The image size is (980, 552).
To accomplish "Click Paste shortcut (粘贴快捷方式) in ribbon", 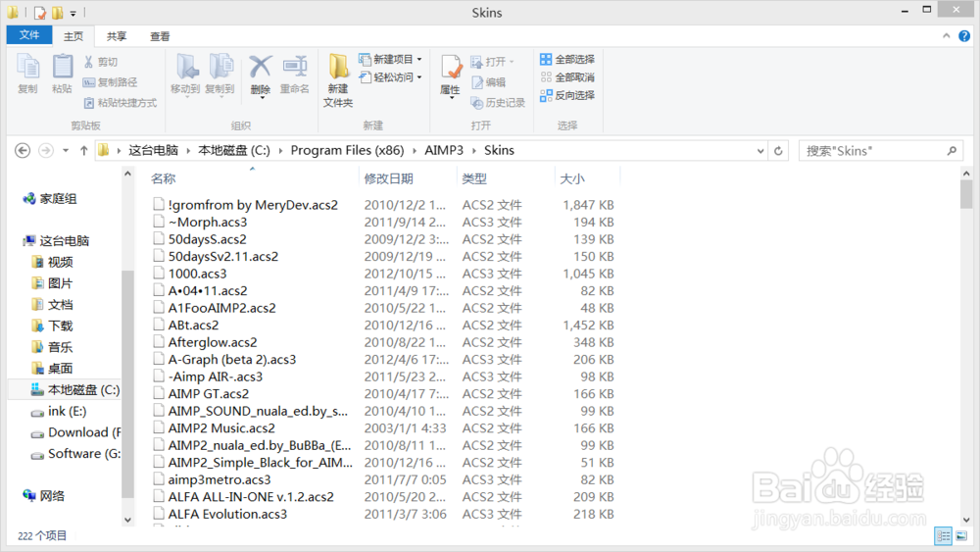I will click(120, 103).
